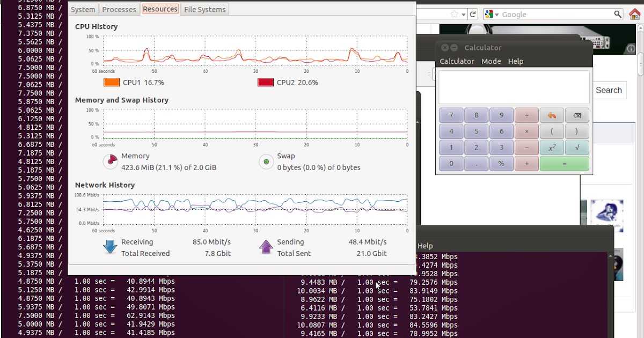Click calculator plus button
Screen dimensions: 644x338
pos(526,164)
